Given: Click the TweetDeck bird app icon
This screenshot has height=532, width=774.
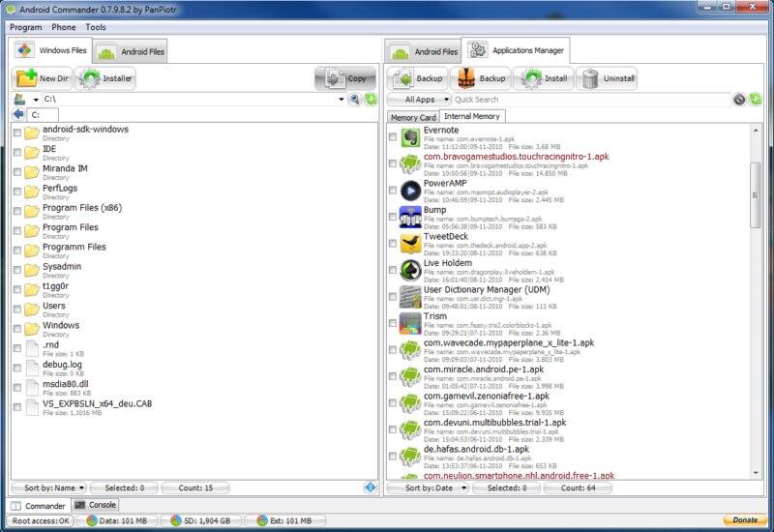Looking at the screenshot, I should [410, 244].
